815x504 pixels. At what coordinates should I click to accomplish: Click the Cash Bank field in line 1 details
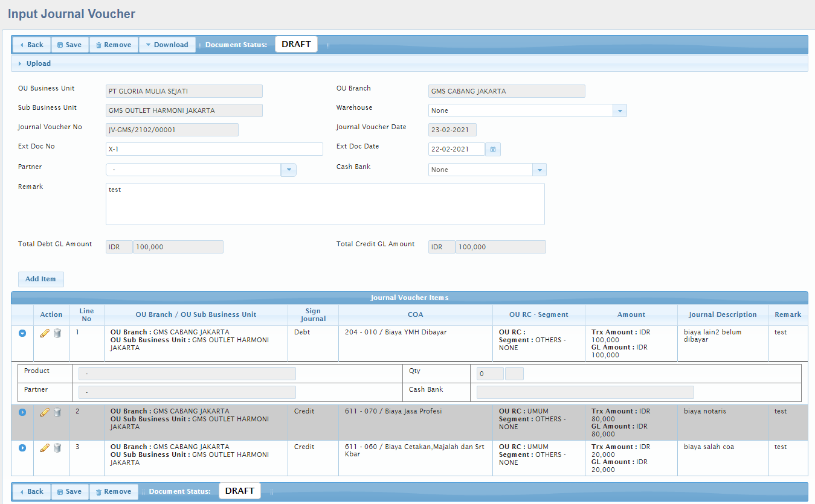pyautogui.click(x=585, y=392)
